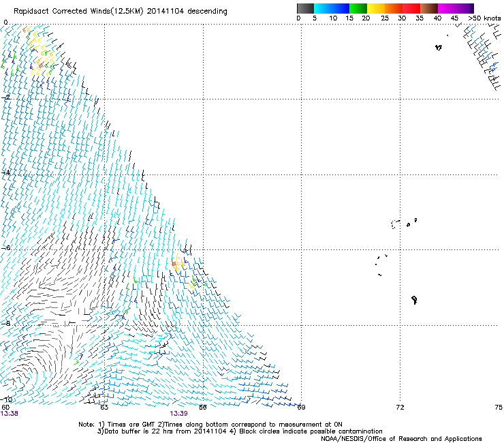Click the NOAA/NESDIS Office of Research credit text
The width and height of the screenshot is (504, 443).
tap(401, 438)
